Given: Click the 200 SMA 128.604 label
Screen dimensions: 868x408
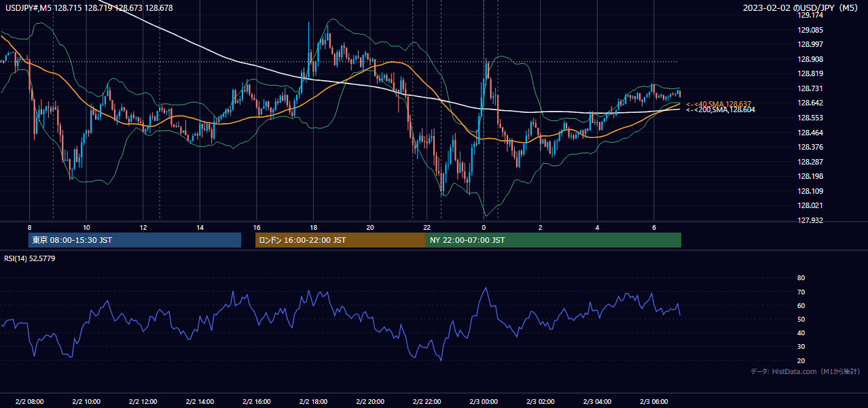Looking at the screenshot, I should 721,109.
